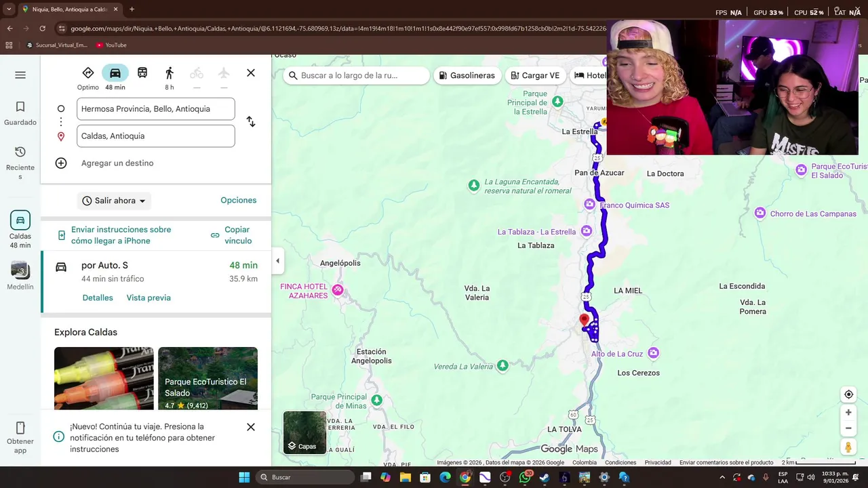Open Steam from the taskbar
The image size is (868, 488).
545,477
